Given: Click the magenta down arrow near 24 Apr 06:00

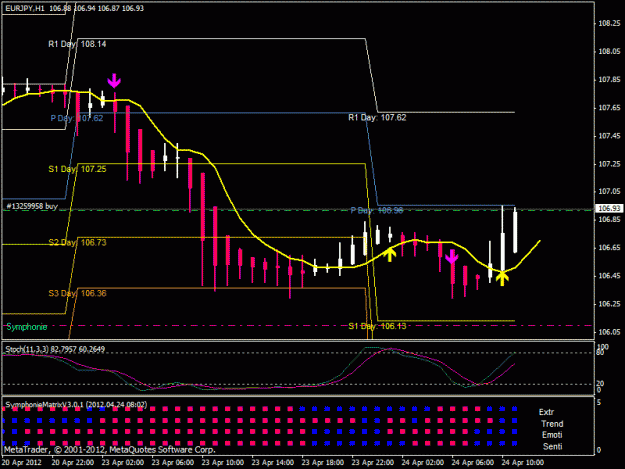Looking at the screenshot, I should click(x=452, y=257).
